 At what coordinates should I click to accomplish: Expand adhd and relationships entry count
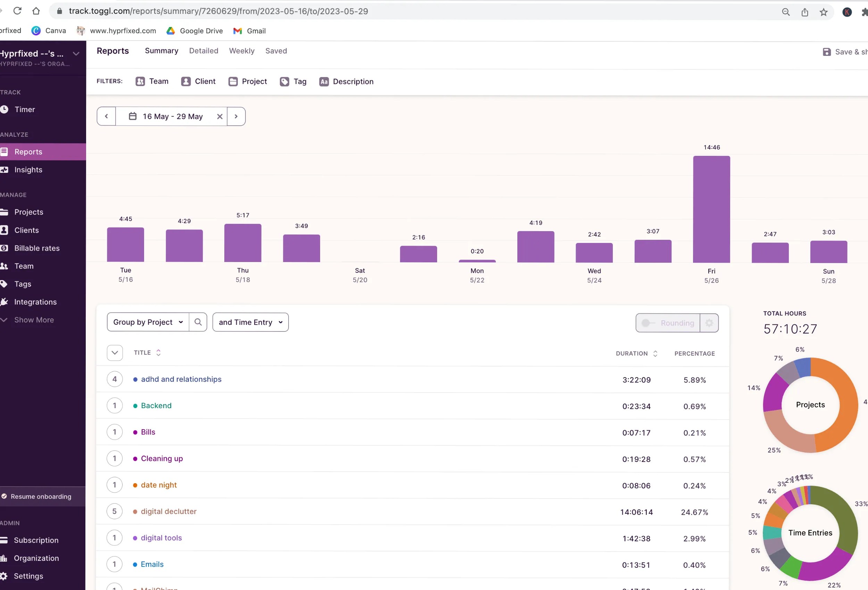pyautogui.click(x=114, y=379)
